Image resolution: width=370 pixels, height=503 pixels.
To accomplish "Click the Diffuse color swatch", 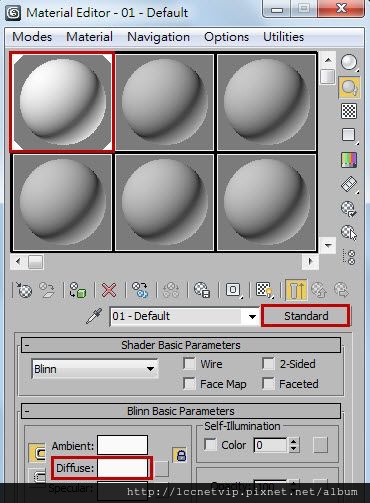I will (x=122, y=468).
